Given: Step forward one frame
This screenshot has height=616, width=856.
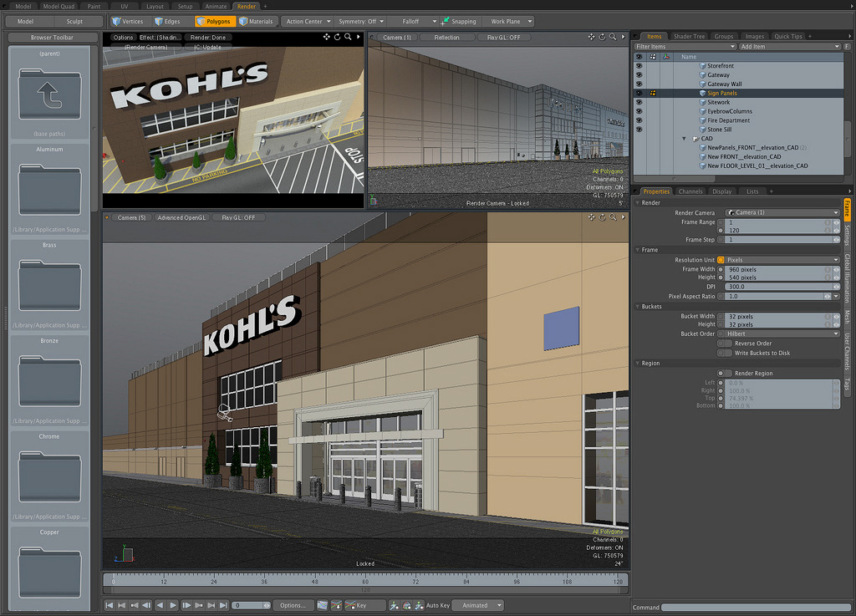Looking at the screenshot, I should (x=186, y=605).
